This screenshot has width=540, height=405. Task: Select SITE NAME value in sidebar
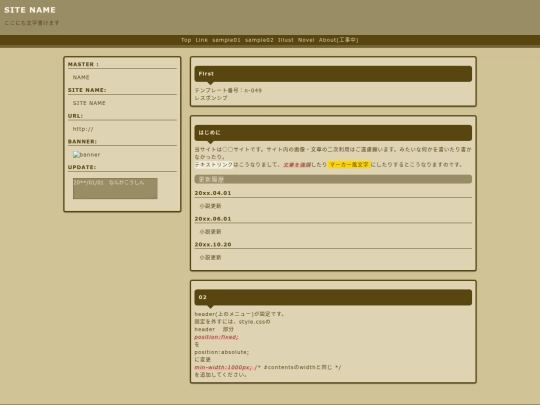(x=89, y=103)
